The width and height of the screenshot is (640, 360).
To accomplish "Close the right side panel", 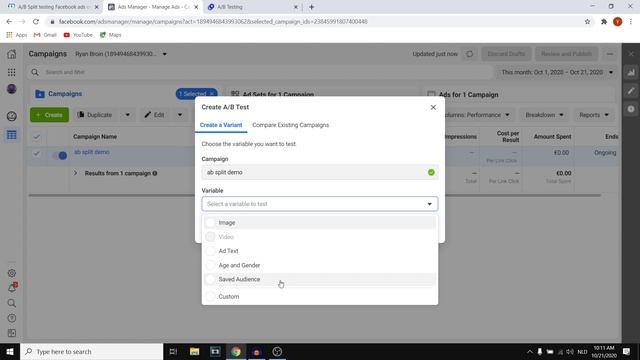I will pyautogui.click(x=631, y=54).
